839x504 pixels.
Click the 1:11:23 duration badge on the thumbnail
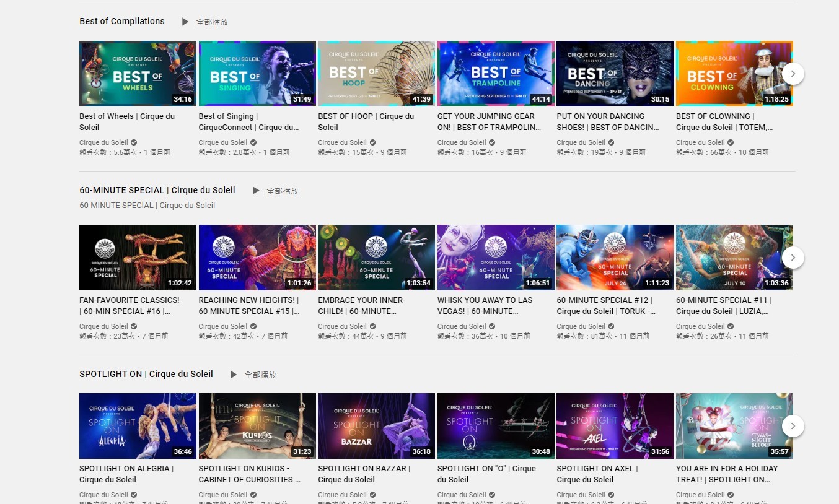point(657,283)
